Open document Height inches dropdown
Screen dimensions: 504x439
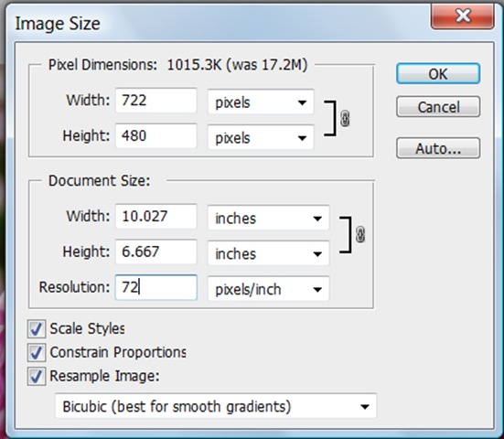(x=268, y=253)
